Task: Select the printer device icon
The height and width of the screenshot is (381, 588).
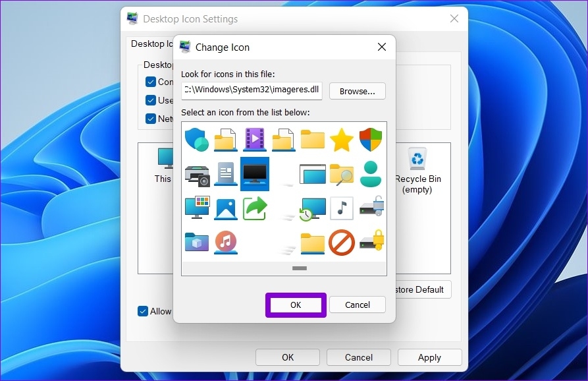Action: pos(196,174)
